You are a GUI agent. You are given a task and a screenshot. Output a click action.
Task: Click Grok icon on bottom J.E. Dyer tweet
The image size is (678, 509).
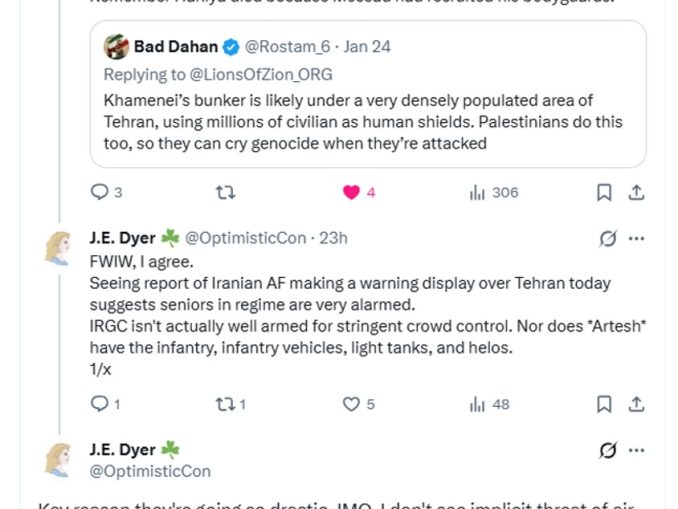tap(606, 451)
